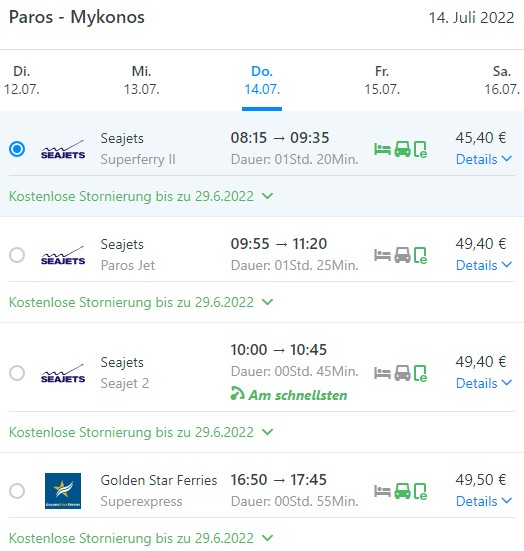524x551 pixels.
Task: Click the green car icon for Superferry II
Action: point(402,149)
